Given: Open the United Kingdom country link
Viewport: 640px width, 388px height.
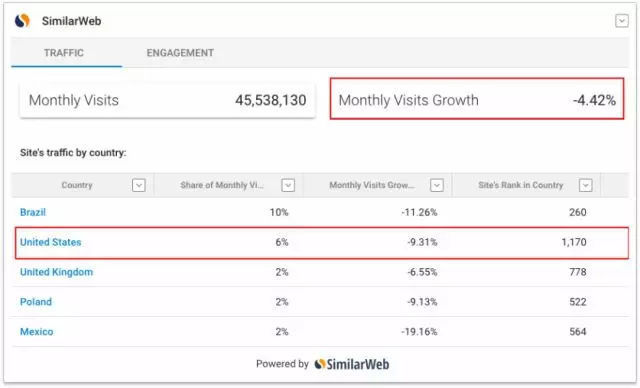Looking at the screenshot, I should (56, 272).
